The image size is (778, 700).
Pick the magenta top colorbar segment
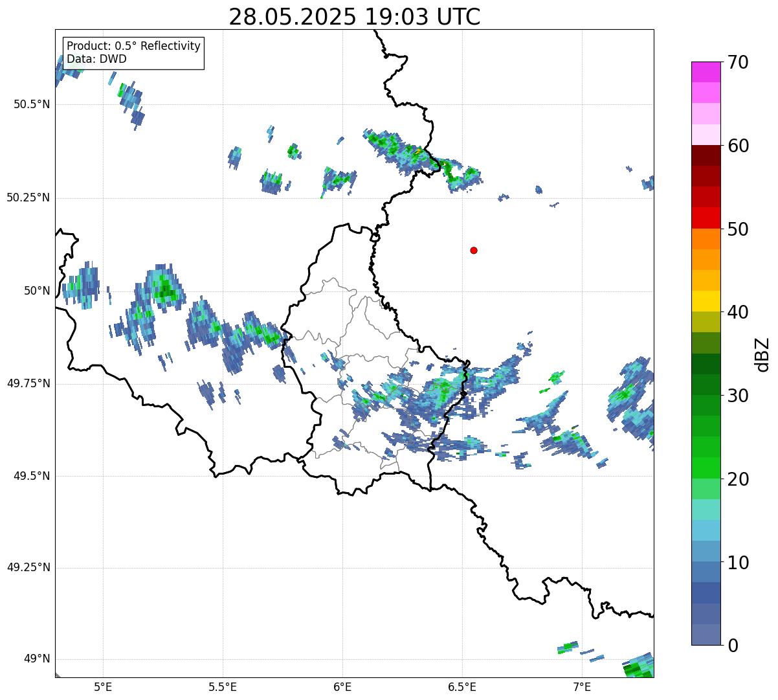[x=706, y=72]
